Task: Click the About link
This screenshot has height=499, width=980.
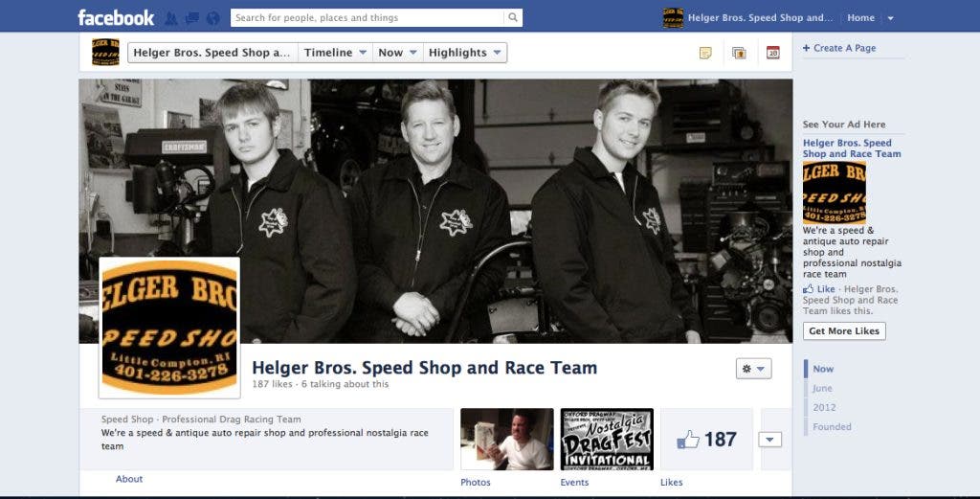Action: 129,479
